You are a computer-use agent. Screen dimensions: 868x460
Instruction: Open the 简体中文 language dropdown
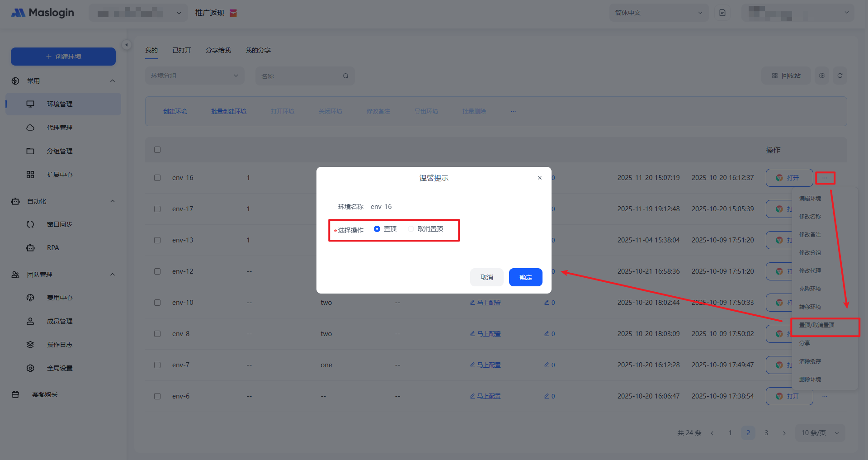pos(659,13)
